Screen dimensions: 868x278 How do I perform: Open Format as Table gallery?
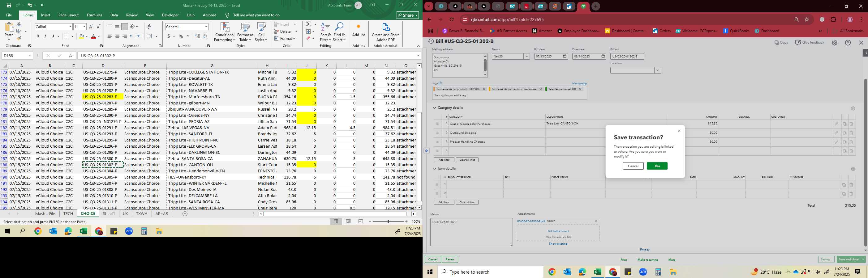pos(245,32)
